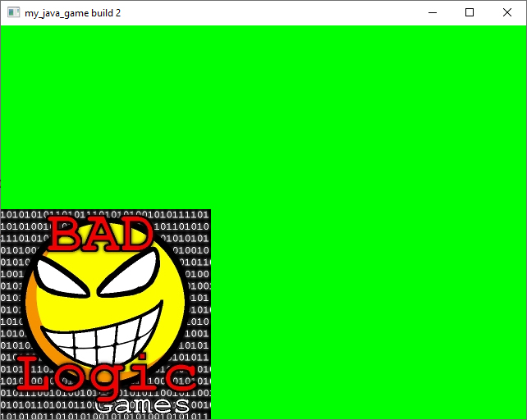Click the window icon in the title bar
Screen dimensions: 527x420
13,13
